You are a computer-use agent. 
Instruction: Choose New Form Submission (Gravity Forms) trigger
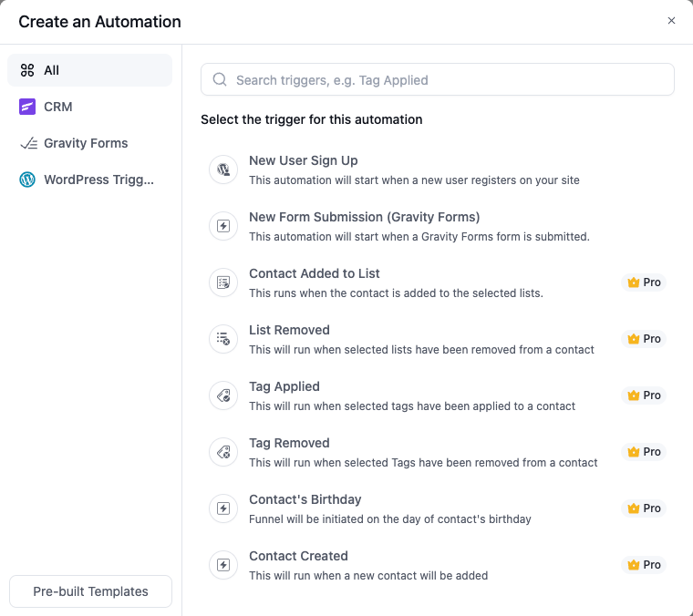438,226
